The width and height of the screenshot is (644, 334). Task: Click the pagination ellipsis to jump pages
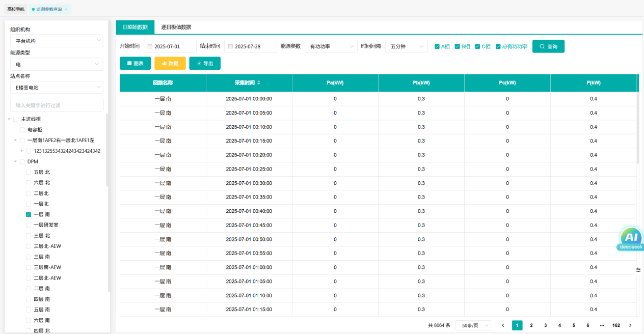(602, 325)
